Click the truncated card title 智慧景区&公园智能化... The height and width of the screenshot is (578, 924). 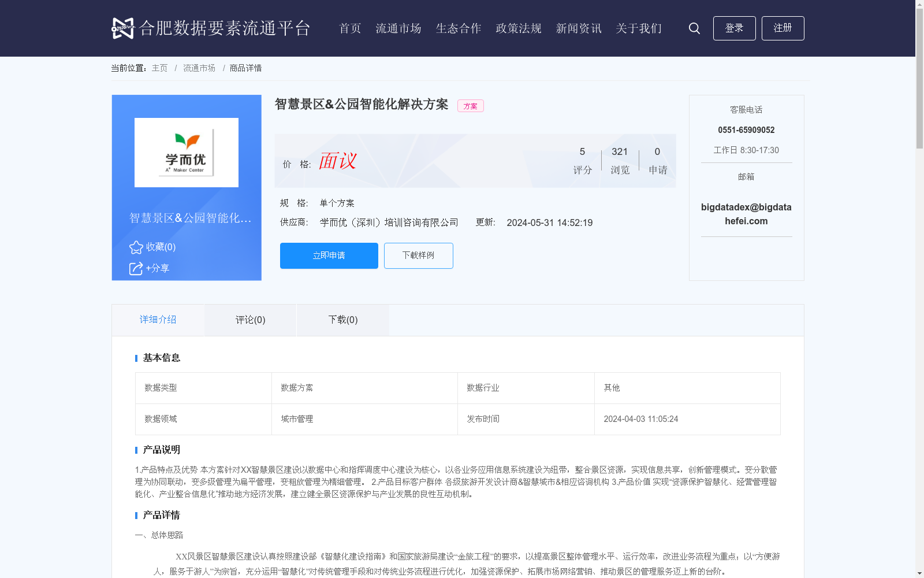190,218
